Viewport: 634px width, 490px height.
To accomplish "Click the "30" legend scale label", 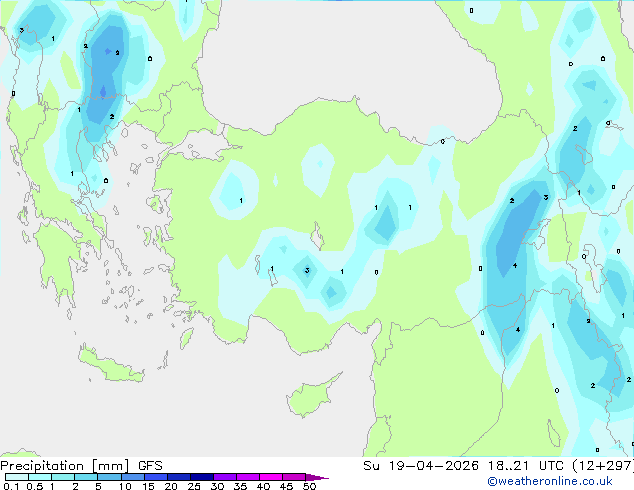I will tap(217, 486).
